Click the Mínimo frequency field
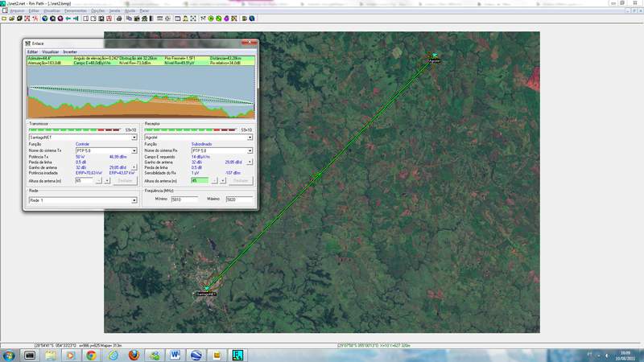This screenshot has width=644, height=362. tap(184, 200)
